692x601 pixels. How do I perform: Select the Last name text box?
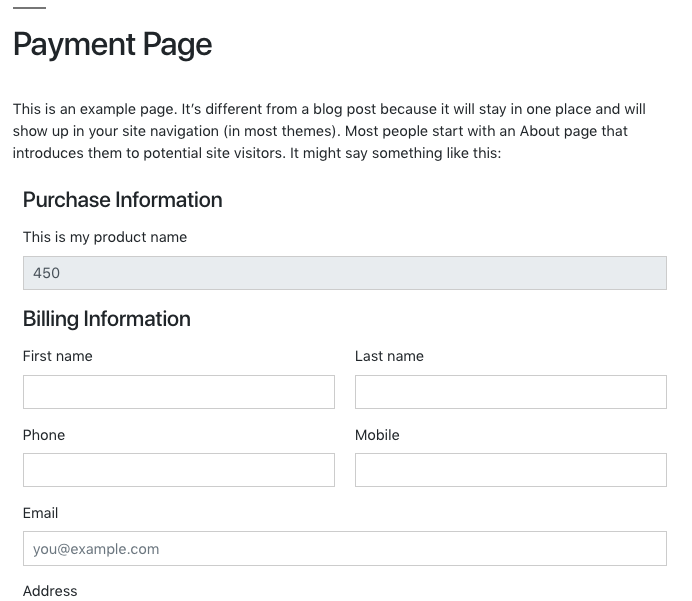tap(511, 392)
